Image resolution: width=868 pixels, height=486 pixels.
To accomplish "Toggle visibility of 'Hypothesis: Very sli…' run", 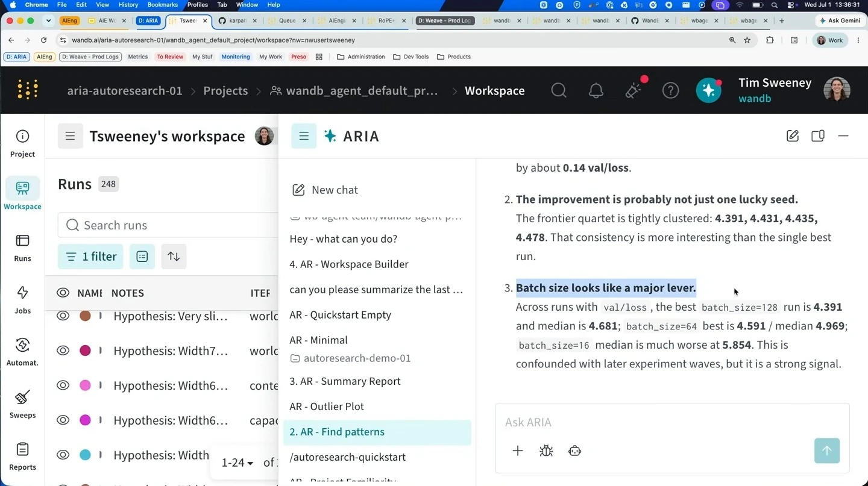I will [63, 316].
